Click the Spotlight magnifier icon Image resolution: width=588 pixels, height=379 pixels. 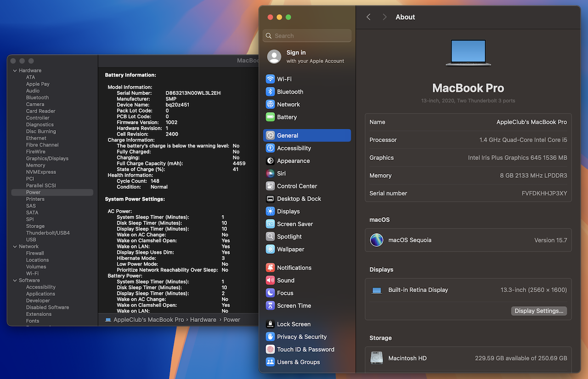click(270, 236)
